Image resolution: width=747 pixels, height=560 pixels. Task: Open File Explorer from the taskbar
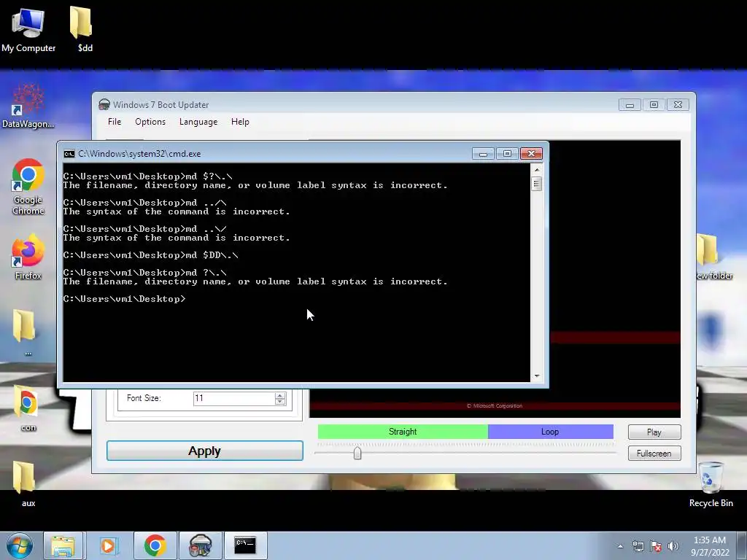pyautogui.click(x=63, y=545)
